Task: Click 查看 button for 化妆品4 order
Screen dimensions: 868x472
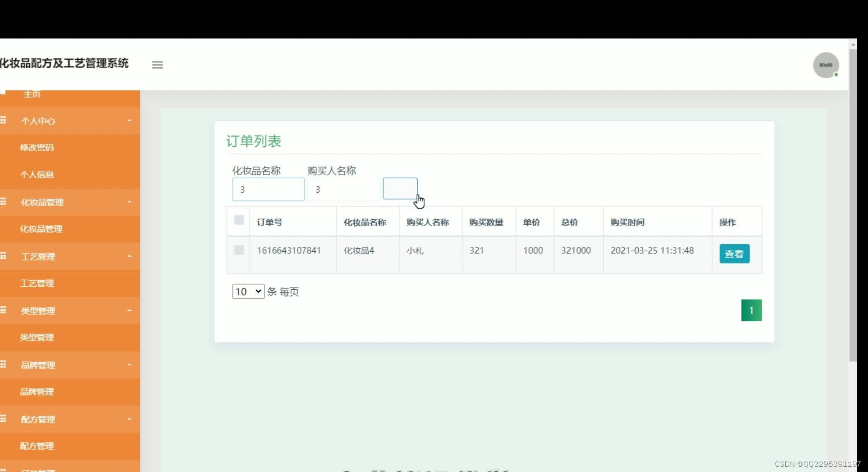Action: click(734, 254)
